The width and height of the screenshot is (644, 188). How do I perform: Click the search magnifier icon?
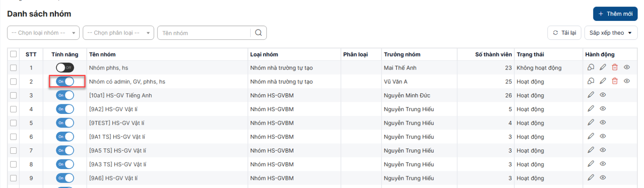(x=258, y=33)
